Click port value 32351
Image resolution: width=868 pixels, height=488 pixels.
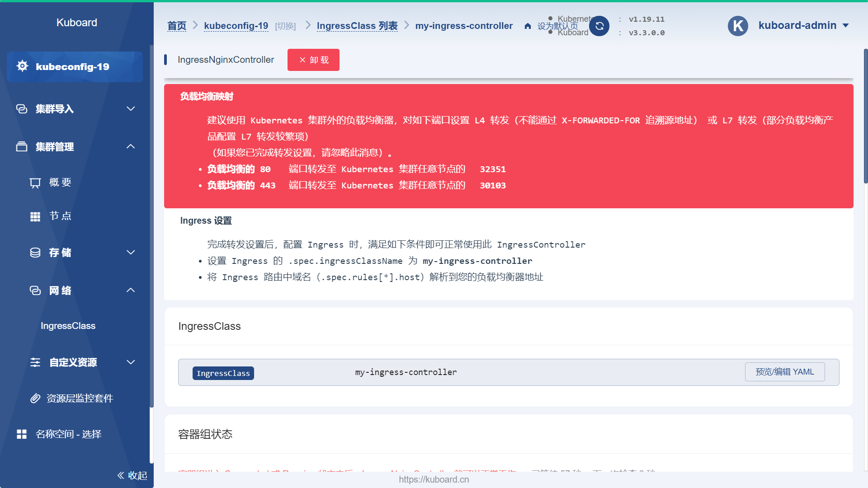[x=493, y=169]
